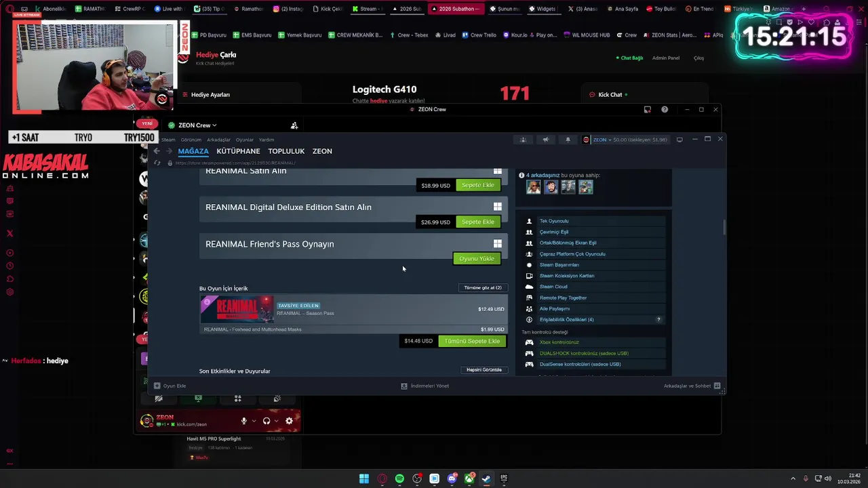
Task: Mute the microphone in Discord panel
Action: (x=243, y=421)
